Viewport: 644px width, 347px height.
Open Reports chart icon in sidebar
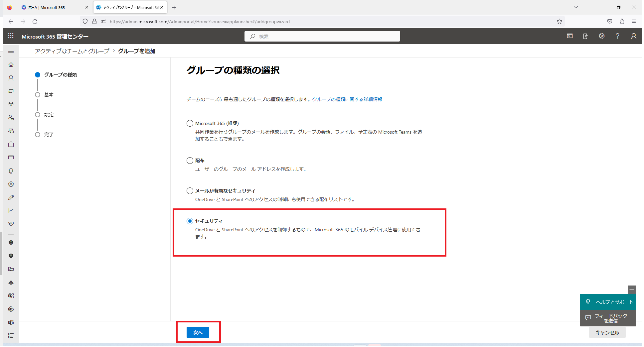(11, 211)
